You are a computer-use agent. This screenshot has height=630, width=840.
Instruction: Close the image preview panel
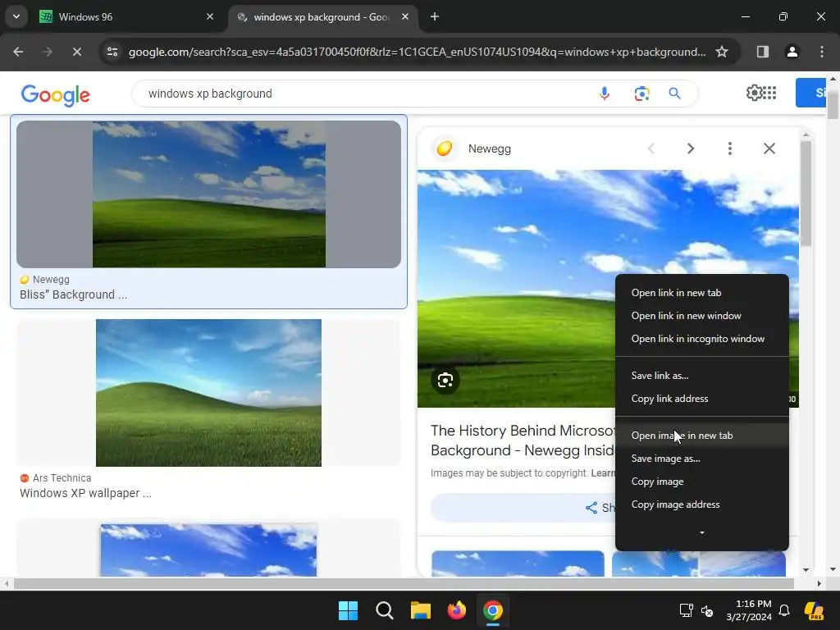click(x=769, y=148)
